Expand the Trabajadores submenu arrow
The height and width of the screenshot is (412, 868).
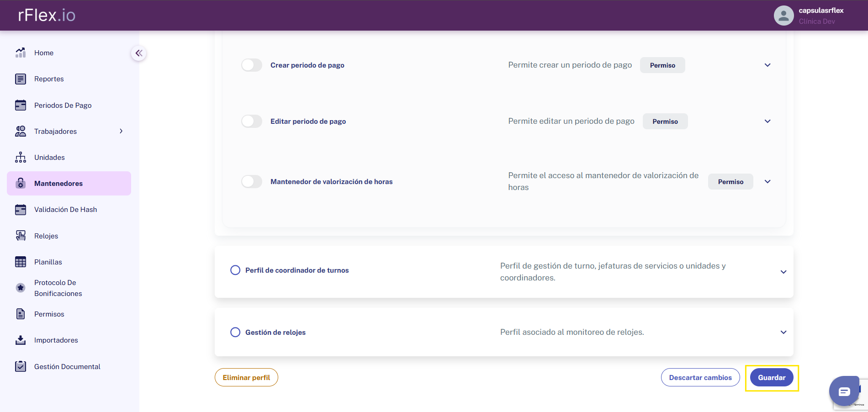coord(121,132)
